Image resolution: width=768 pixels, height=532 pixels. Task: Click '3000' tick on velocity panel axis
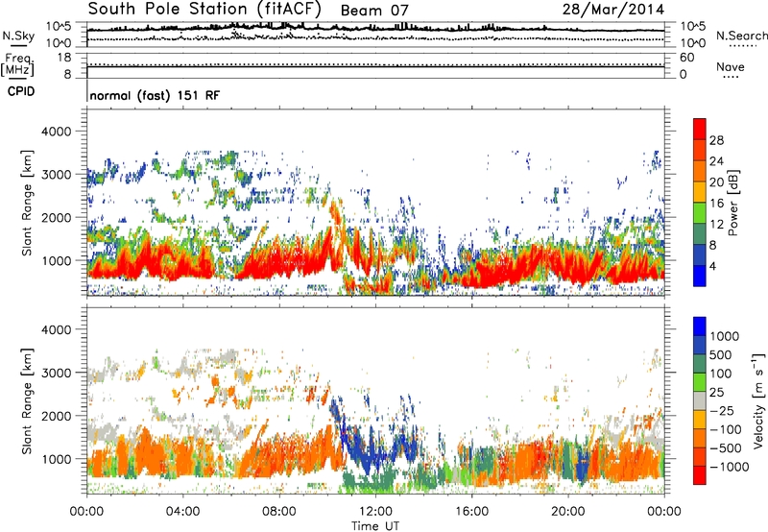(x=56, y=373)
